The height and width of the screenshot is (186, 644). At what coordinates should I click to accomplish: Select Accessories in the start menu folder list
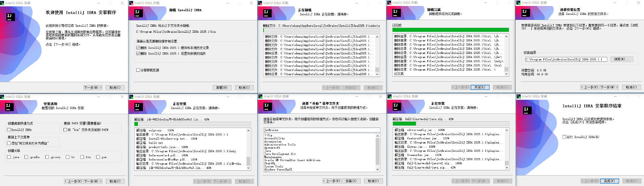coord(273,142)
